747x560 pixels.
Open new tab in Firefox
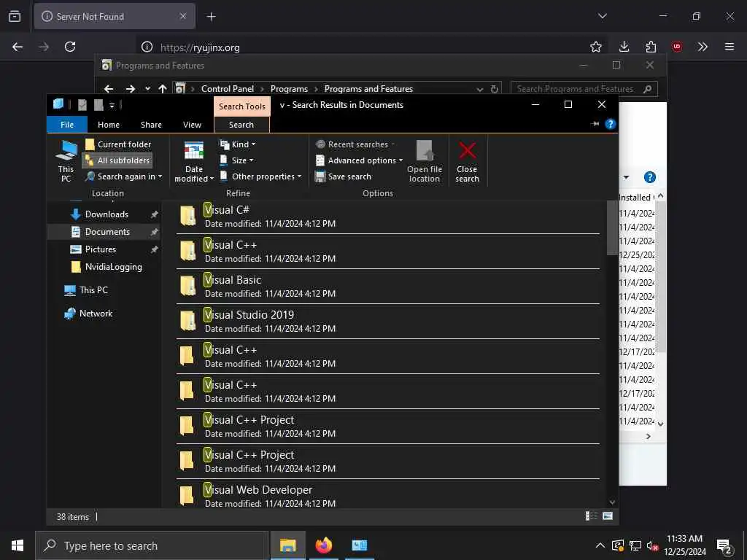[x=211, y=17]
